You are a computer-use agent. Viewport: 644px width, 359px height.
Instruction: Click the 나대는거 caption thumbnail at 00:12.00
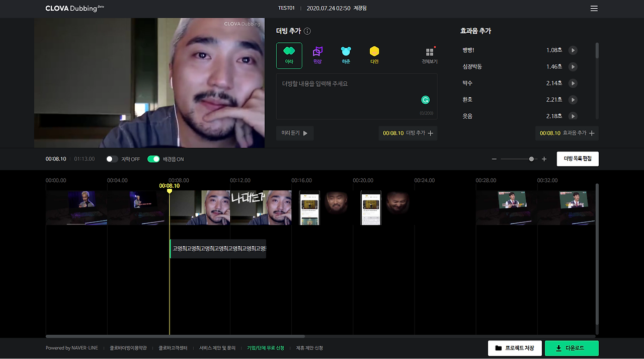click(261, 207)
